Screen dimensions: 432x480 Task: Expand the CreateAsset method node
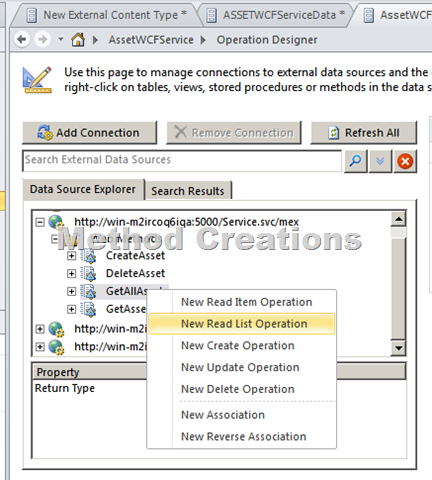tap(71, 256)
